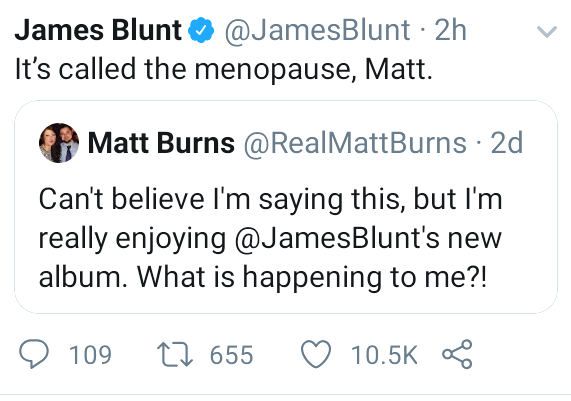This screenshot has width=571, height=401.
Task: Click the 655 retweets count
Action: tap(231, 355)
